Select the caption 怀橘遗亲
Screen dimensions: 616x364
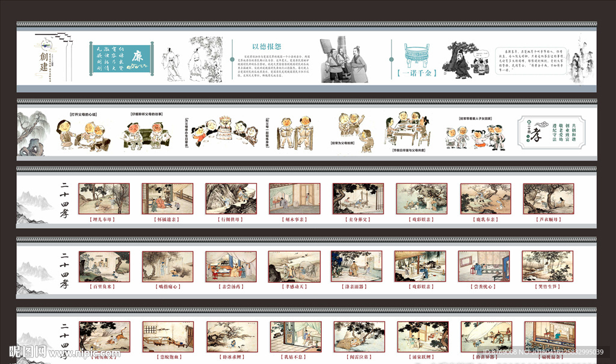tap(168, 220)
